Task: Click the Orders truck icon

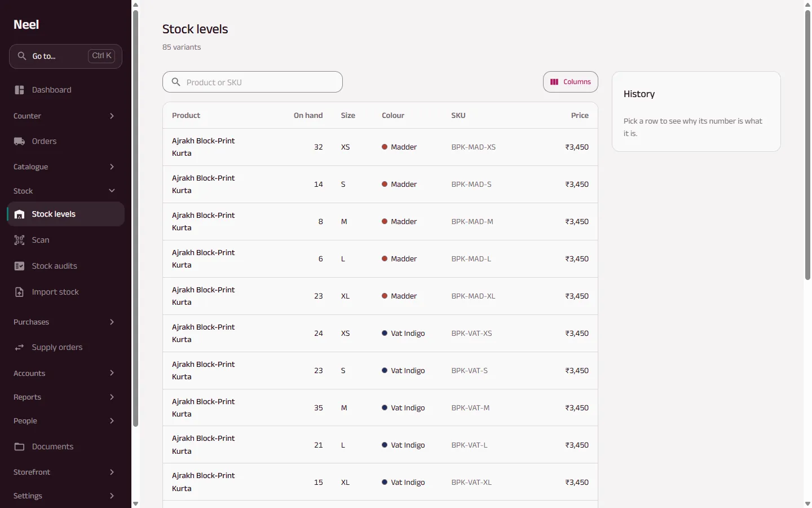Action: [x=19, y=141]
